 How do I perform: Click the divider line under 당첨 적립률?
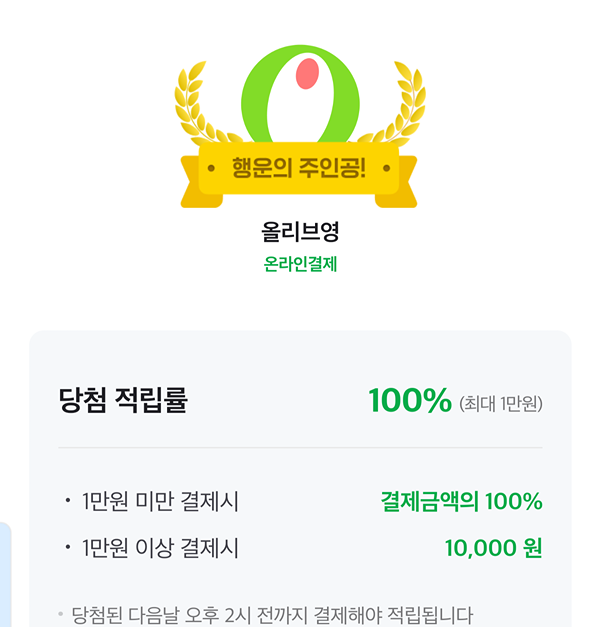[300, 448]
